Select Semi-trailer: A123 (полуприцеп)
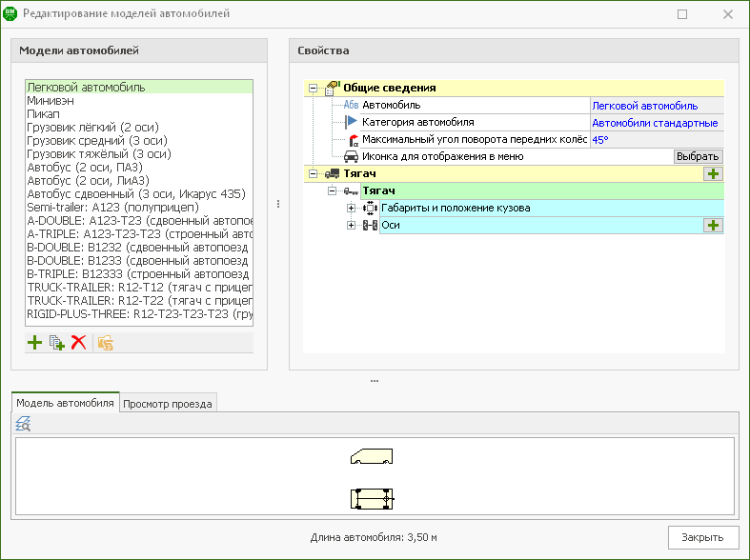750x560 pixels. [x=139, y=208]
